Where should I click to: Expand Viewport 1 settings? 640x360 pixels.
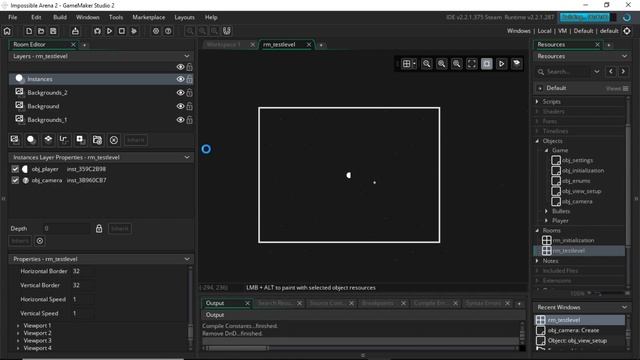(18, 326)
